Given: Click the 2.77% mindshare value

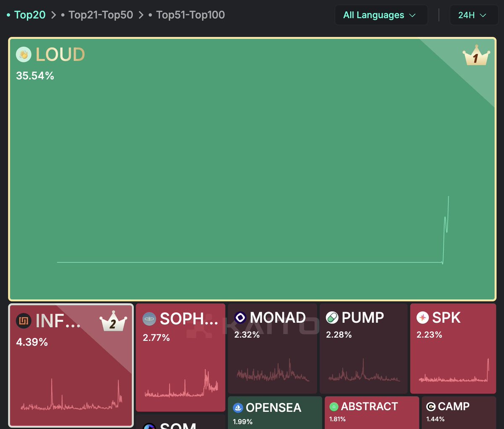Looking at the screenshot, I should [x=156, y=337].
